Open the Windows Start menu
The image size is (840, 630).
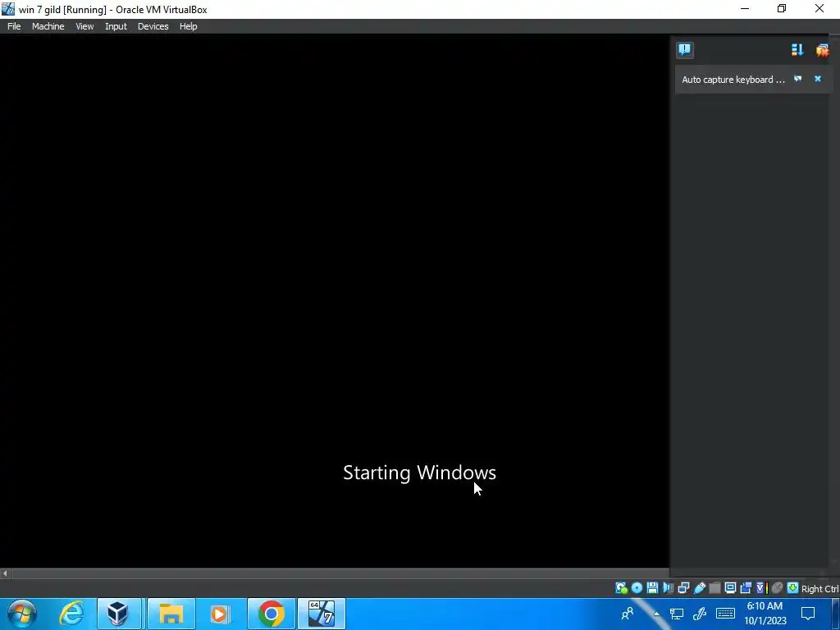click(x=22, y=614)
